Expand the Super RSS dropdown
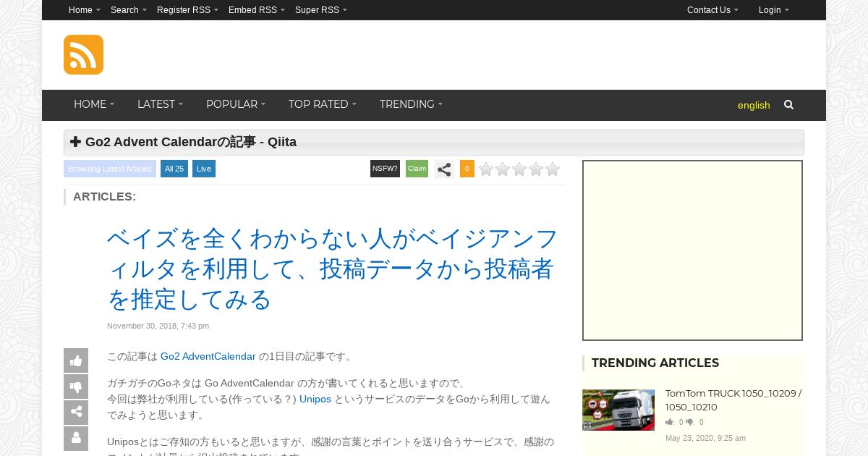 321,10
